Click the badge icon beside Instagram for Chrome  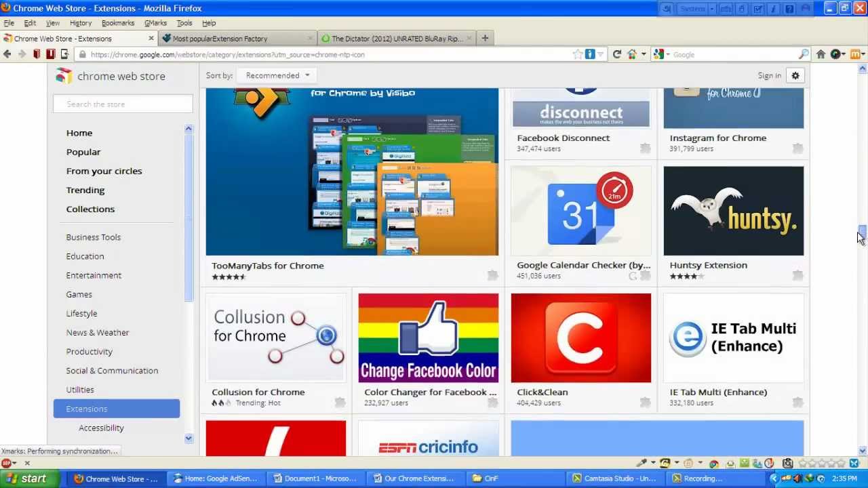(x=797, y=148)
